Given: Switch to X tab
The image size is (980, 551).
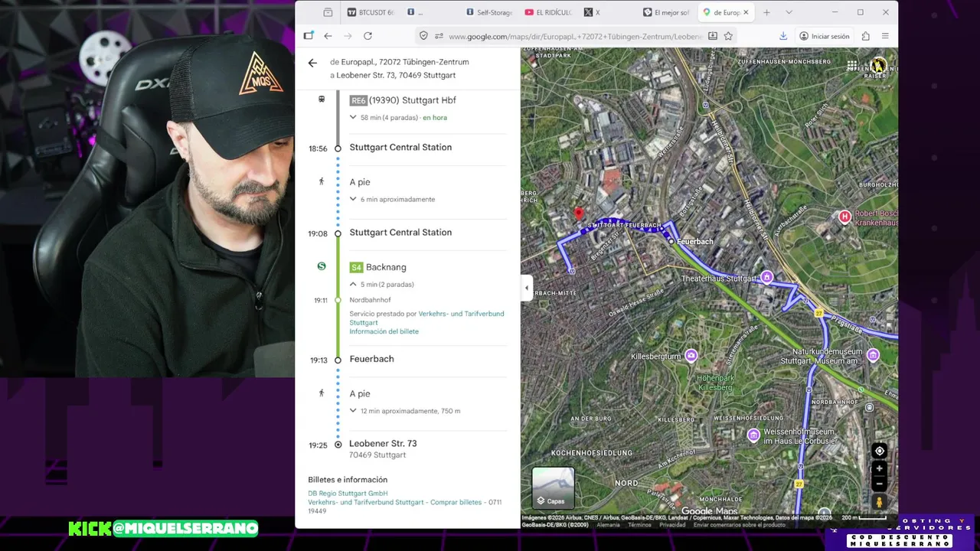Looking at the screenshot, I should pyautogui.click(x=607, y=12).
